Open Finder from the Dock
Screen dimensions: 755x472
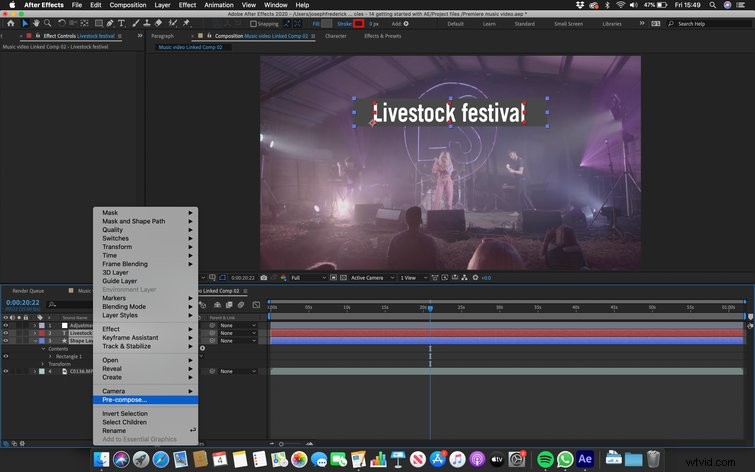click(x=101, y=459)
